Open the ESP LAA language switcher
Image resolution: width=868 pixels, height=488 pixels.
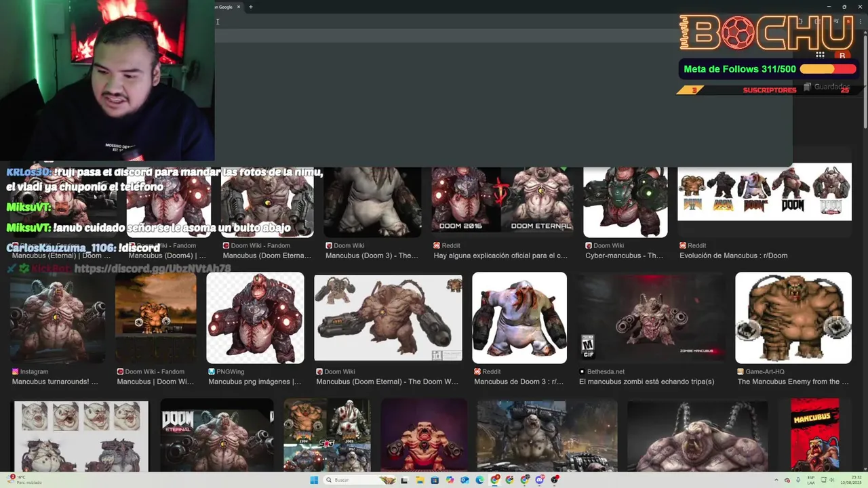tap(811, 480)
